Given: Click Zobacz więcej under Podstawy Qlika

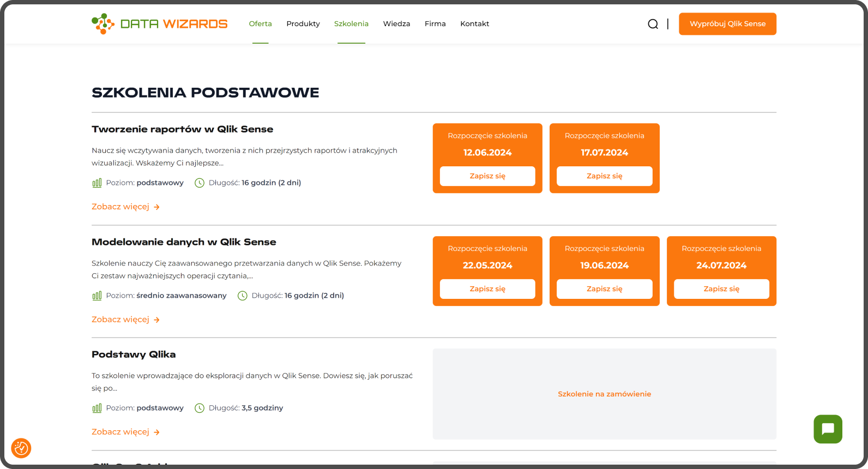Looking at the screenshot, I should click(120, 432).
